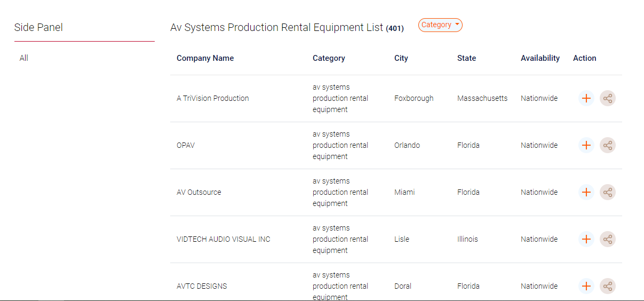
Task: Add VIDTECH AUDIO VISUAL INC with plus icon
Action: pyautogui.click(x=586, y=239)
